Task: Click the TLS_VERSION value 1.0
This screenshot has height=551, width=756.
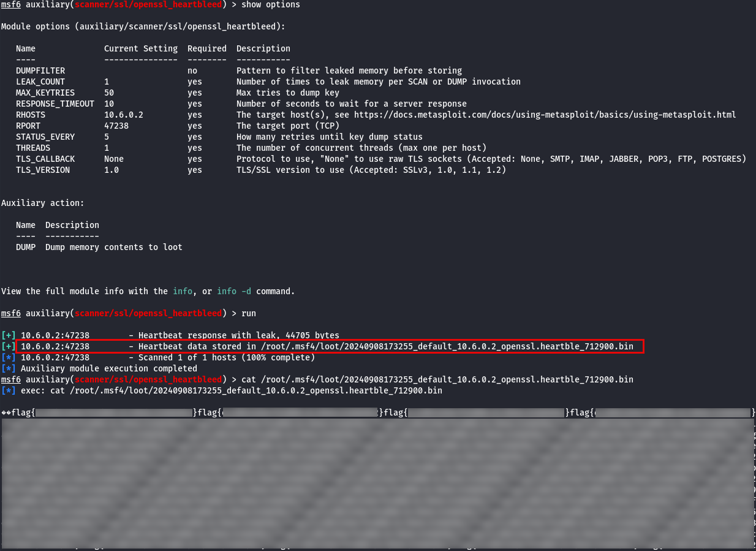Action: (112, 170)
